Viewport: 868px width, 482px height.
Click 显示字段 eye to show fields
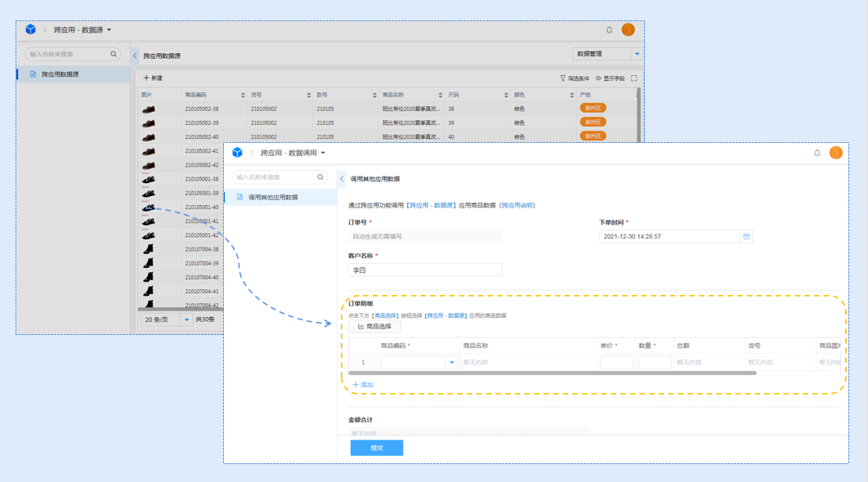[598, 78]
